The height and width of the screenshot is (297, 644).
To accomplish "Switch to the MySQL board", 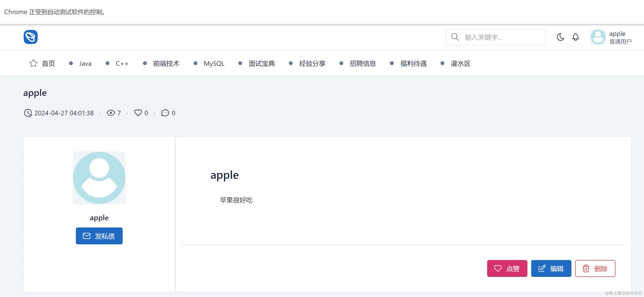I will [214, 63].
